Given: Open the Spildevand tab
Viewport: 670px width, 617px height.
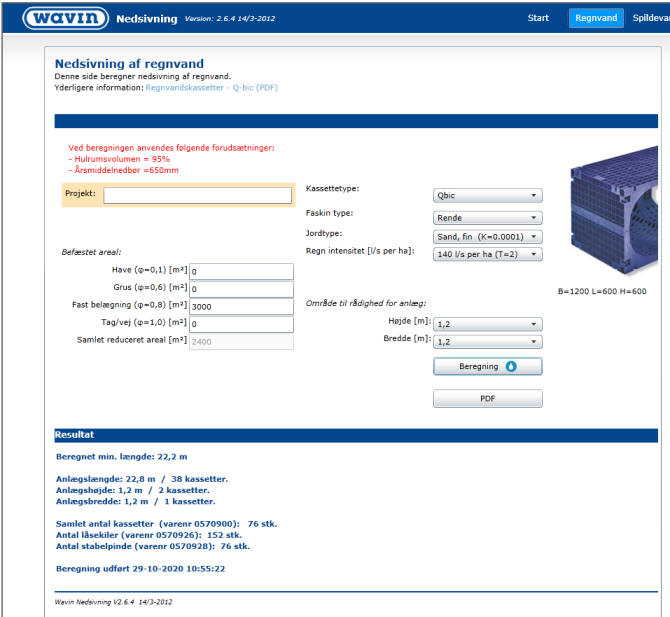Looking at the screenshot, I should click(x=650, y=18).
